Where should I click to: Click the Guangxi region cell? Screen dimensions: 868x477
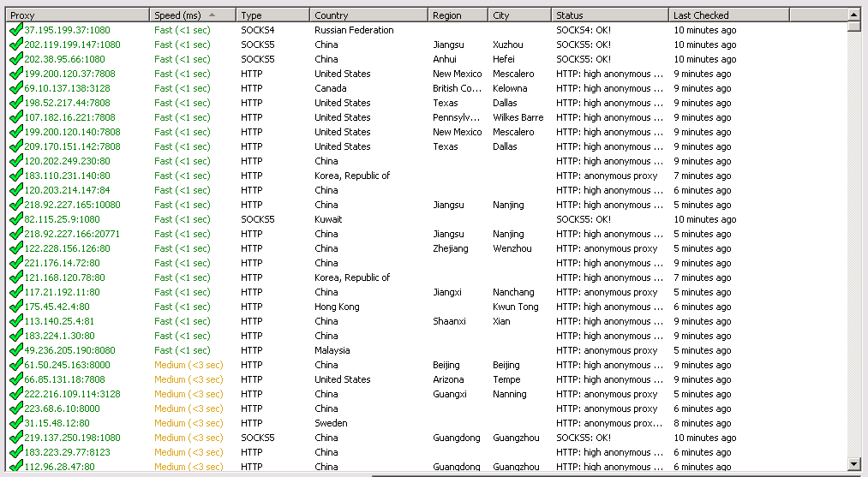(x=450, y=394)
